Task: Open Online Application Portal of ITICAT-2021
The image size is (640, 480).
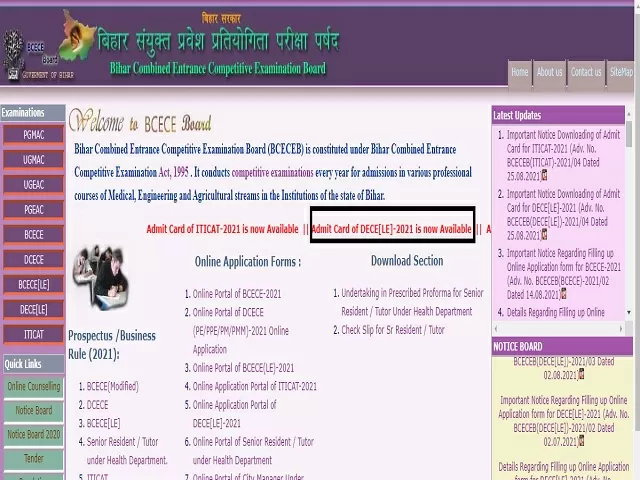Action: coord(255,386)
